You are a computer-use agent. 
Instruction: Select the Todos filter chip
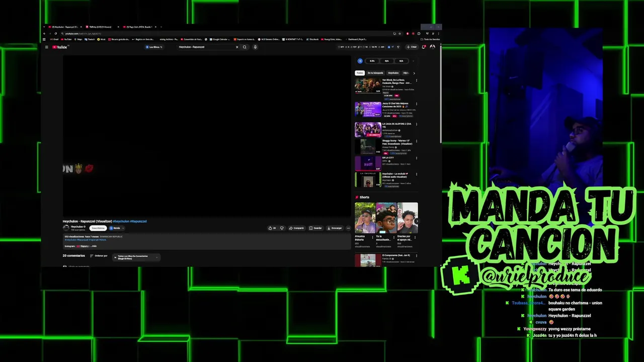[360, 73]
